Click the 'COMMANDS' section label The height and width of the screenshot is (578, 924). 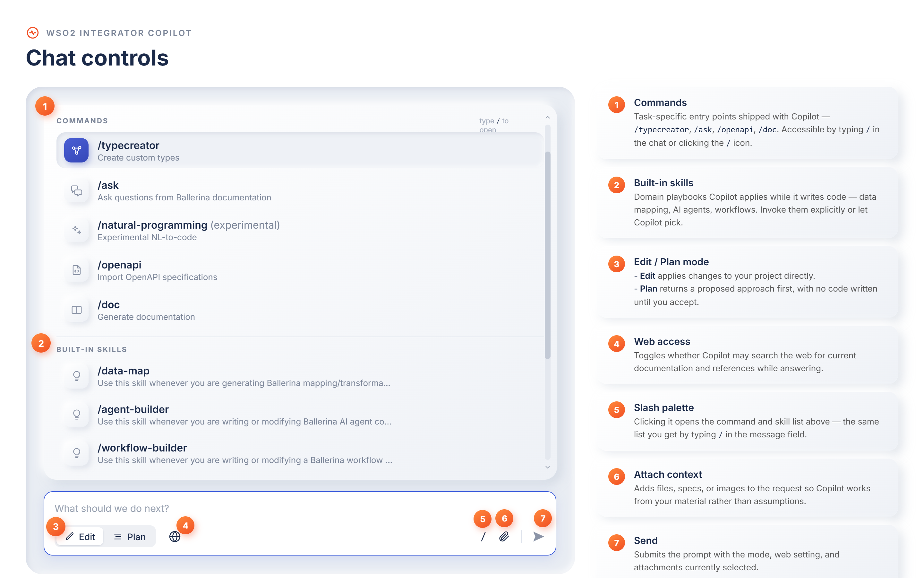pos(82,121)
